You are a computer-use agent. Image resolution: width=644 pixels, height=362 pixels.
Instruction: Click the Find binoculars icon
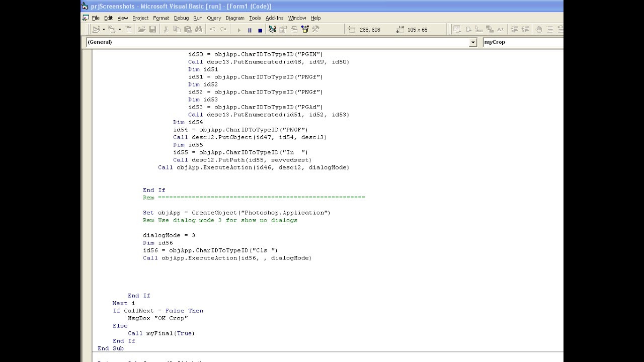(x=199, y=30)
